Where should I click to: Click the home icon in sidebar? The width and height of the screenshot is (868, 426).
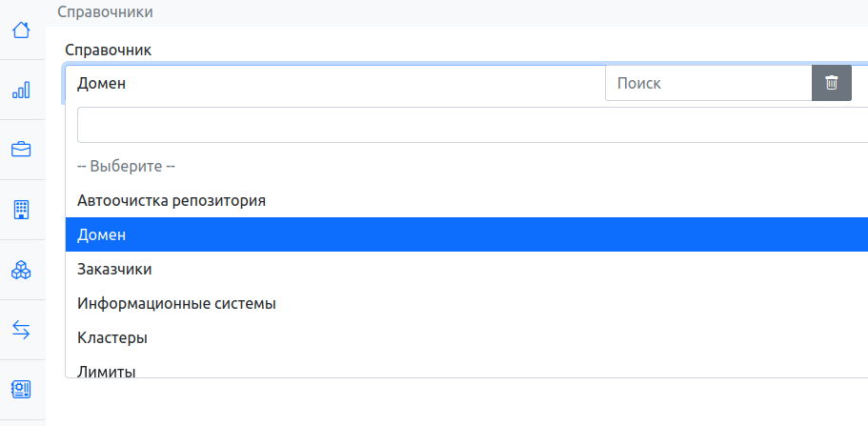point(21,30)
